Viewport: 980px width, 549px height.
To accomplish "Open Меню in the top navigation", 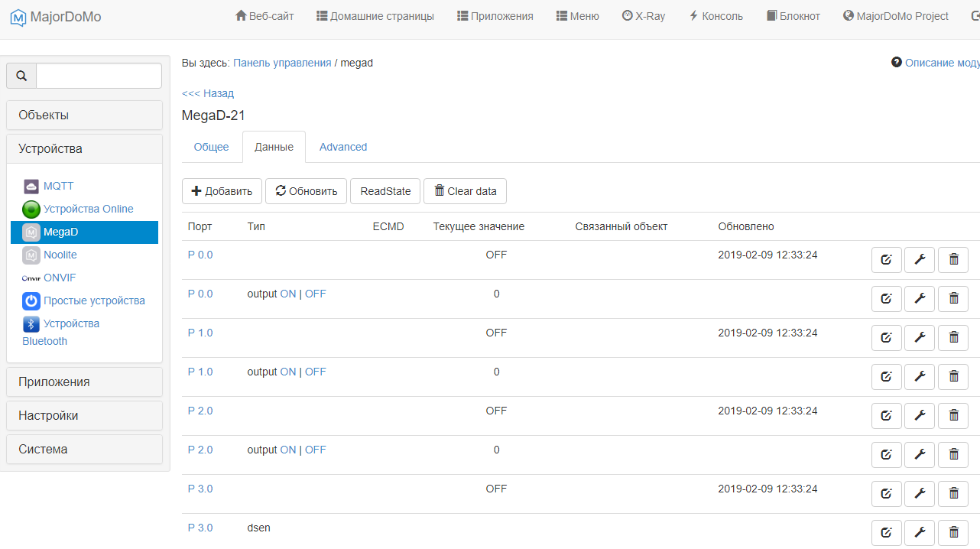I will 578,16.
